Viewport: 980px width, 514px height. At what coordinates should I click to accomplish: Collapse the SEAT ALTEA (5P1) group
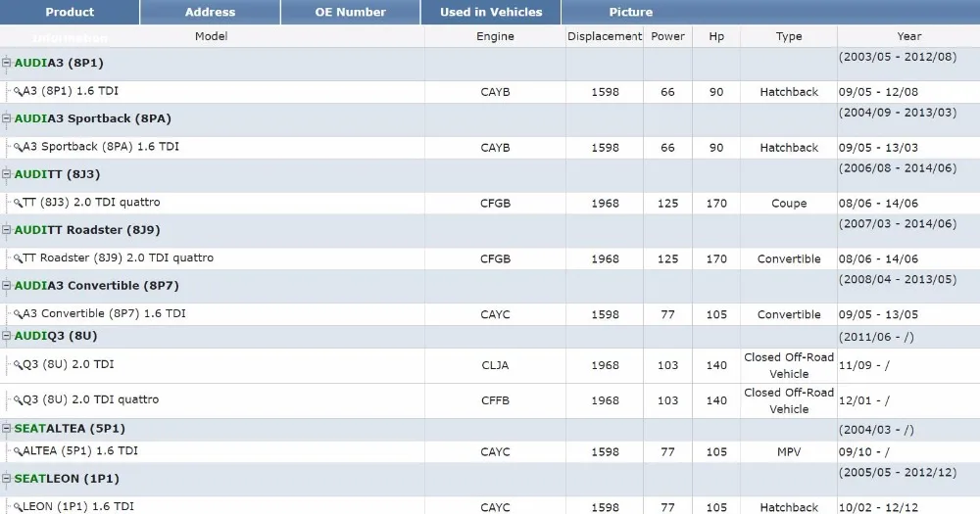coord(6,428)
